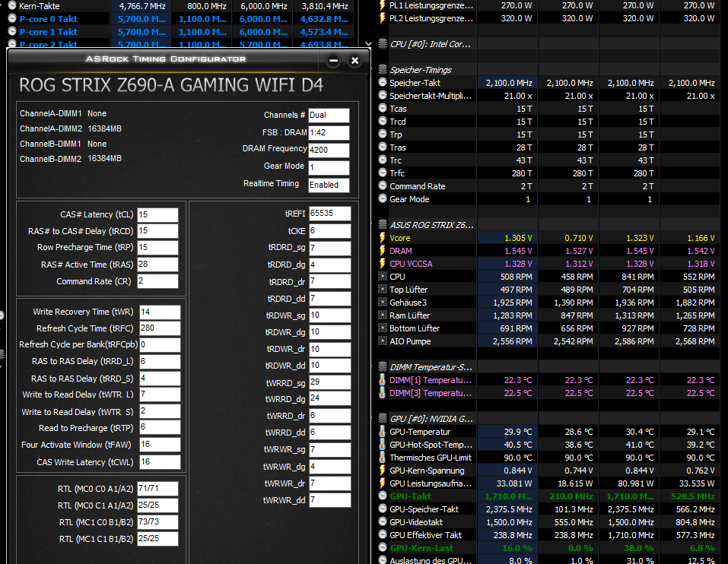Click the Thermisches GPU-Limit thermometer icon
The height and width of the screenshot is (564, 728).
(382, 458)
